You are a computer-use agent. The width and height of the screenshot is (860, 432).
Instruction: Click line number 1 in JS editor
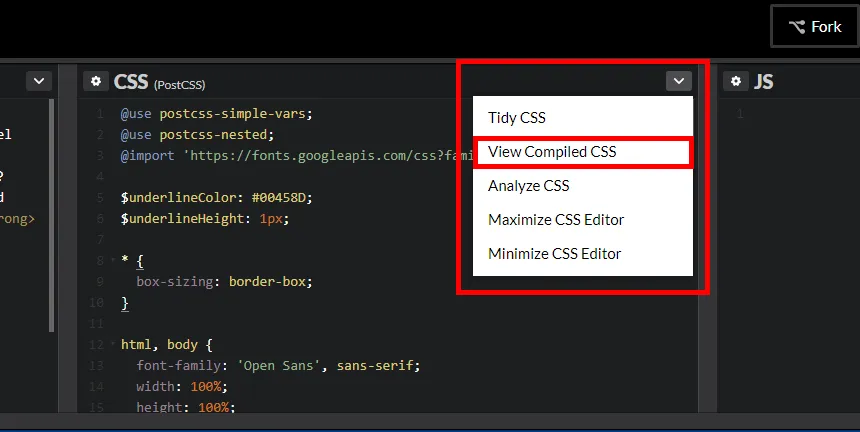tap(740, 113)
